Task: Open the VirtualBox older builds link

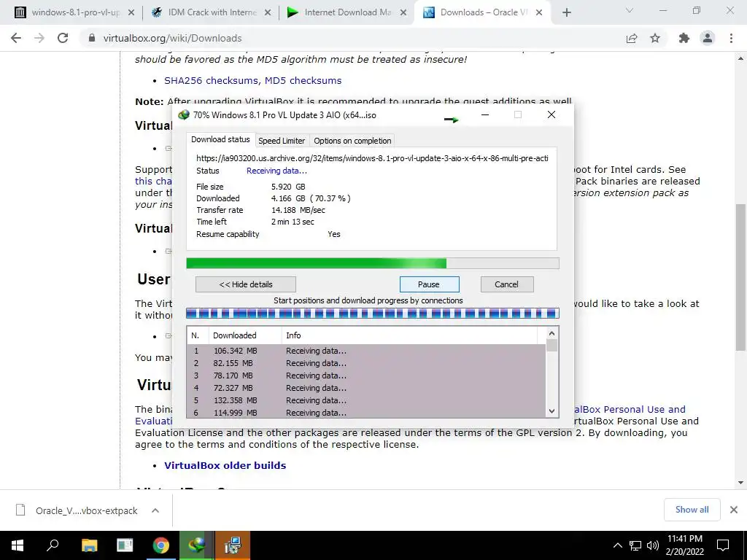Action: coord(225,466)
